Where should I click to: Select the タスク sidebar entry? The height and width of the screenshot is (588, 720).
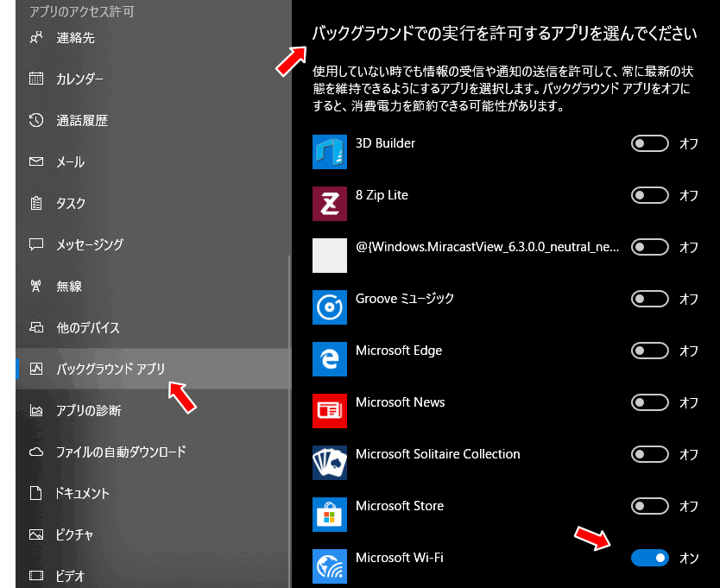pos(154,203)
